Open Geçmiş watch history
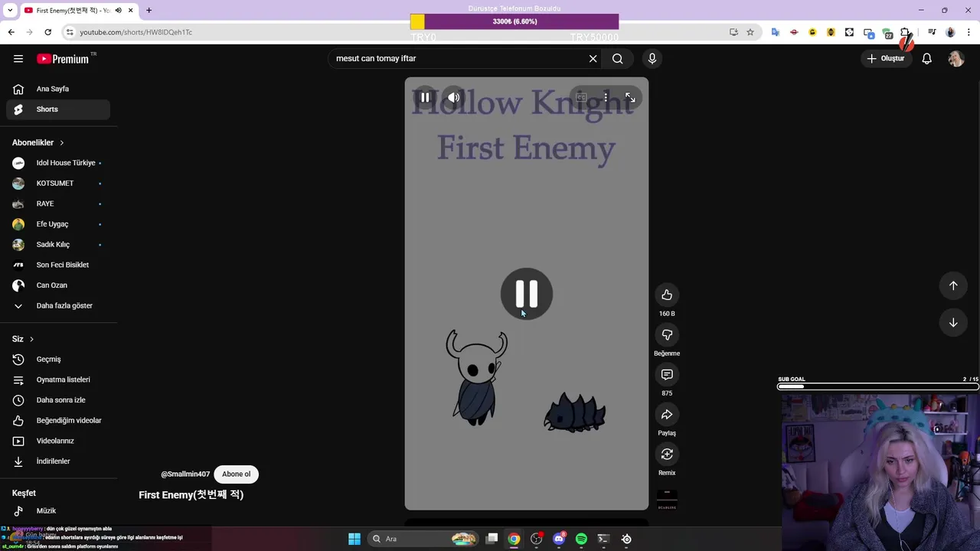 pyautogui.click(x=58, y=359)
